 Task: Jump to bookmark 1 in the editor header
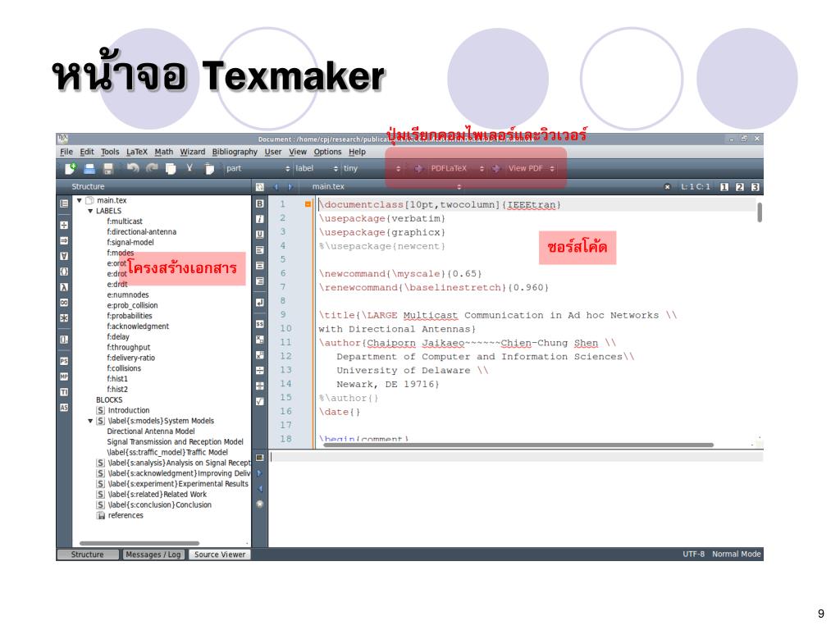pyautogui.click(x=724, y=187)
